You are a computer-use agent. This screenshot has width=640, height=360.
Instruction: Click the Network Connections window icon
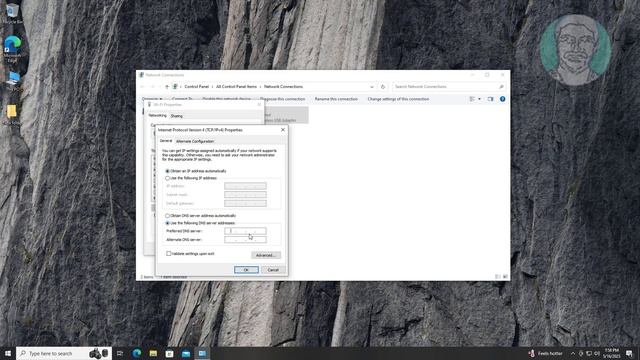pos(141,75)
